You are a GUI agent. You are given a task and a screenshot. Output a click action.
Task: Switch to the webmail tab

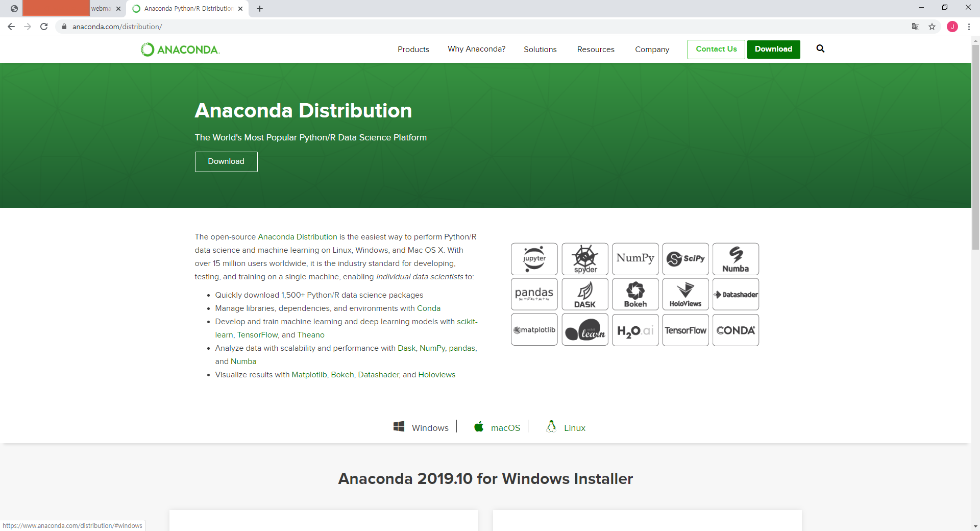click(66, 9)
